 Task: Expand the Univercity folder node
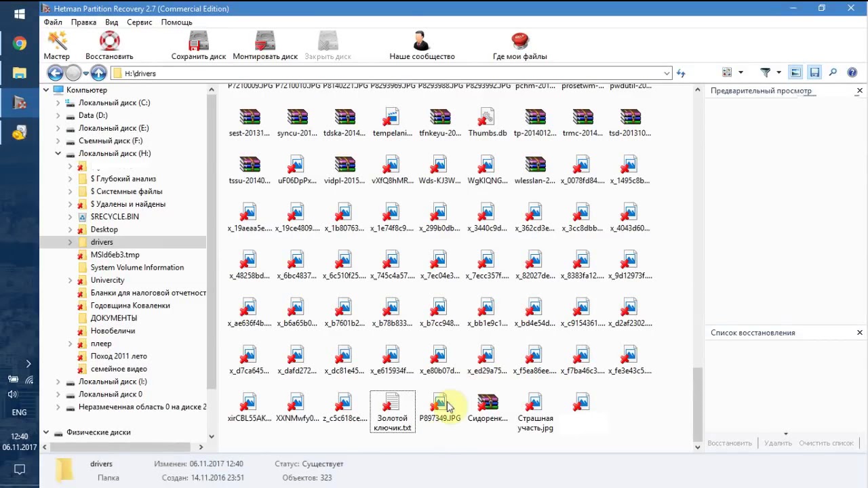pos(71,280)
